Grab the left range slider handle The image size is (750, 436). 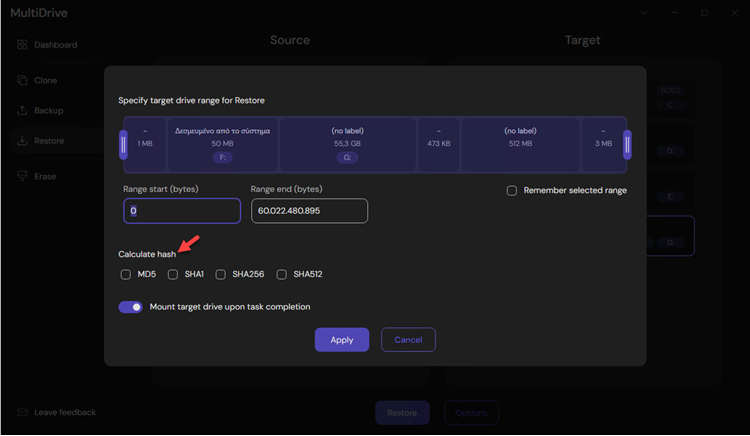click(x=123, y=145)
